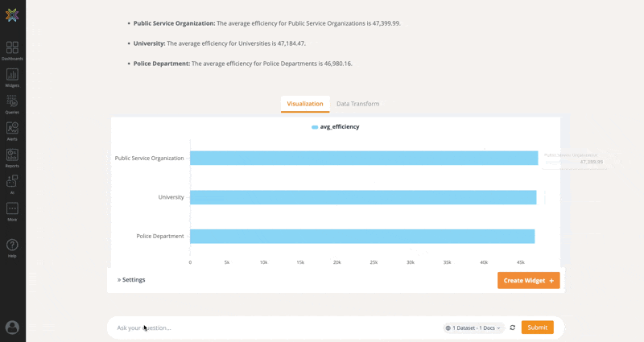Click the app logo at top left
The width and height of the screenshot is (644, 342).
tap(12, 15)
